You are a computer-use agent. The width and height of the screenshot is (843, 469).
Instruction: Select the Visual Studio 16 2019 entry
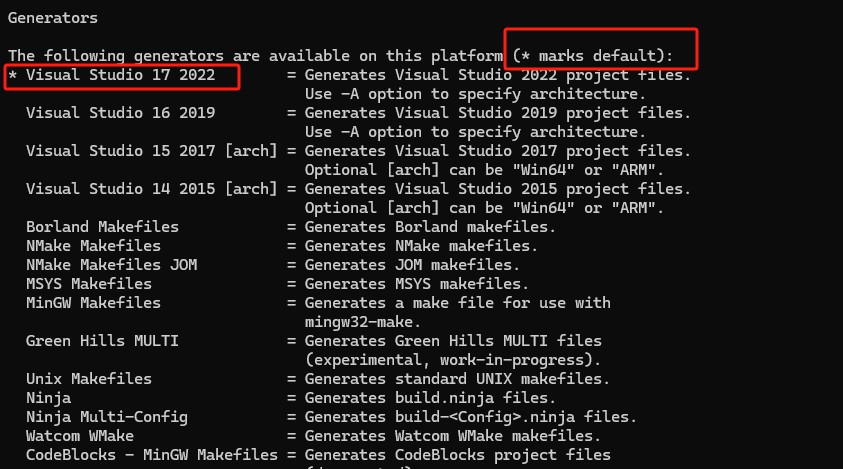[120, 113]
